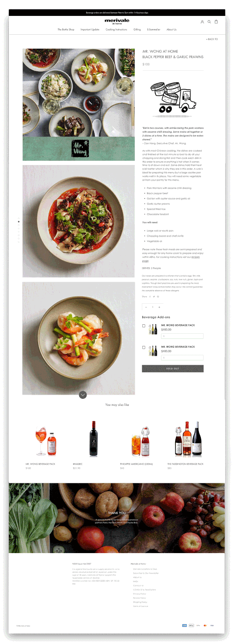Open site search magnifier icon
Viewport: 234px width, 644px height.
point(209,22)
